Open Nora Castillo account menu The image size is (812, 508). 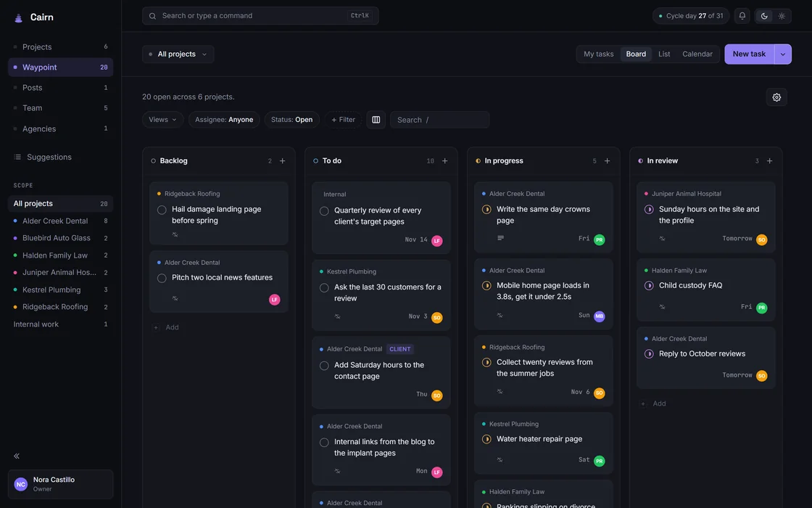(x=61, y=484)
